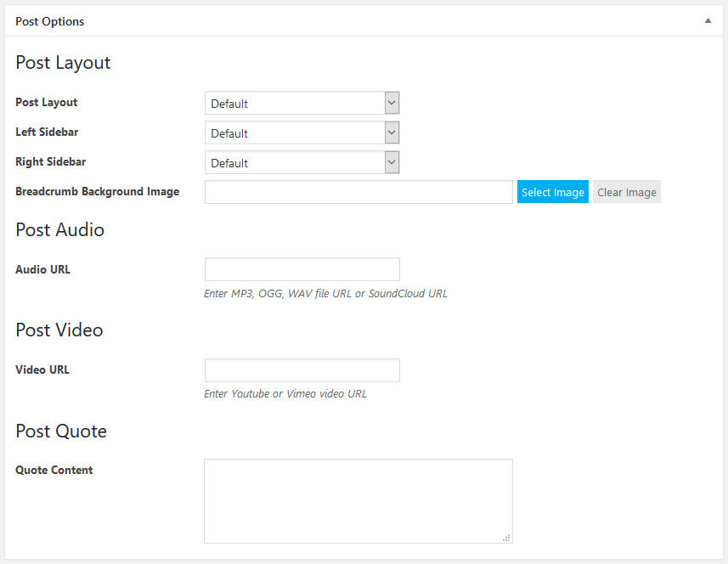Focus the Video URL input field
The width and height of the screenshot is (728, 564).
[302, 370]
